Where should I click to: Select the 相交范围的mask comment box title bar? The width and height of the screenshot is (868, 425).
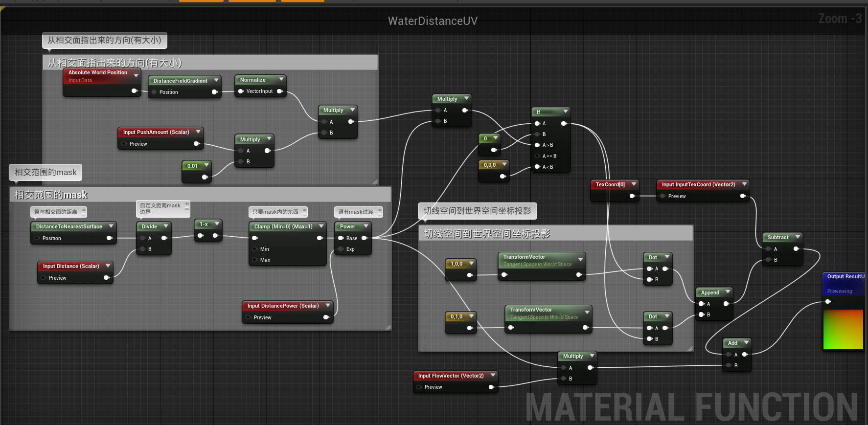(x=200, y=195)
